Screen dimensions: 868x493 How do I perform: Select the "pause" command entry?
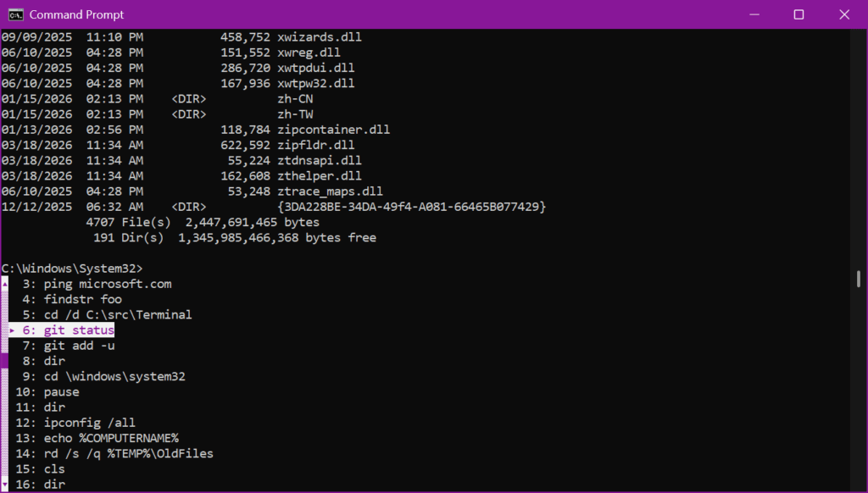pos(61,391)
